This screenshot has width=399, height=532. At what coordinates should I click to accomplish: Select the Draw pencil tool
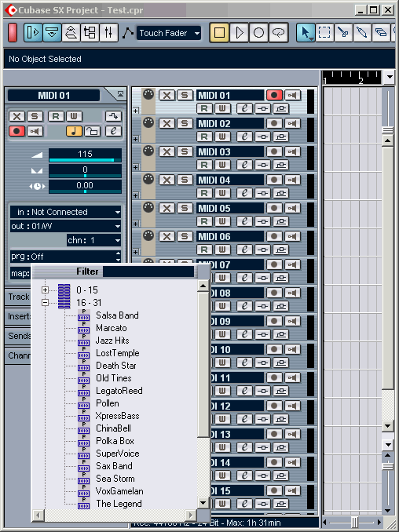pos(361,33)
